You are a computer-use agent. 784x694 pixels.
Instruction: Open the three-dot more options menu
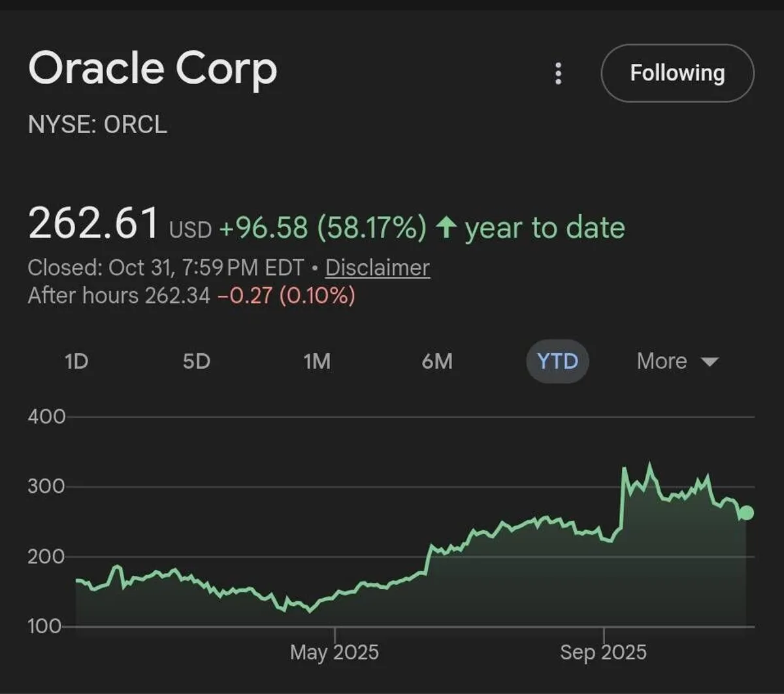[x=558, y=74]
